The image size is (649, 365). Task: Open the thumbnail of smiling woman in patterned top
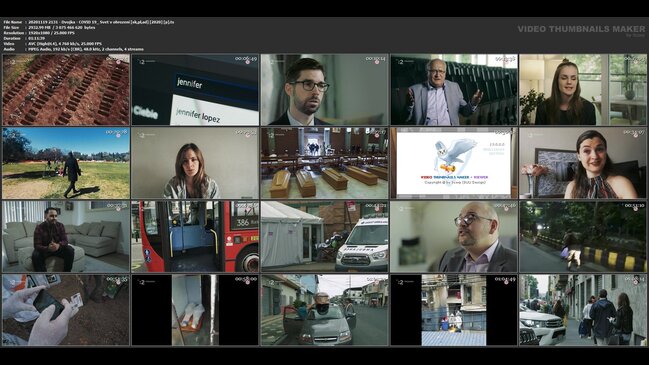[x=583, y=163]
